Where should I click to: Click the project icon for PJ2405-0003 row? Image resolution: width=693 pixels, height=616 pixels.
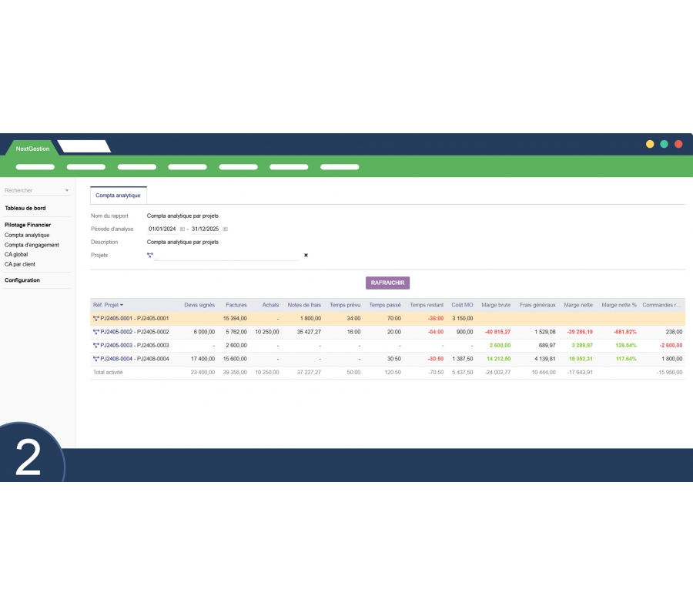click(96, 346)
